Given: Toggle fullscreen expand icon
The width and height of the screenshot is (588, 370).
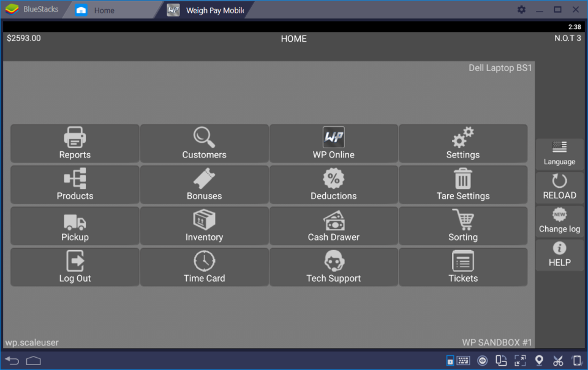Looking at the screenshot, I should coord(520,361).
